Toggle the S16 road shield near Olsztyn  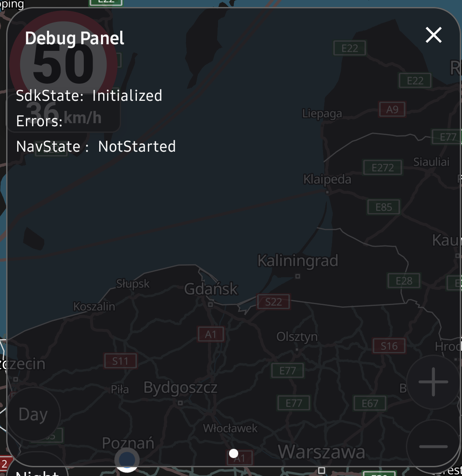[390, 345]
